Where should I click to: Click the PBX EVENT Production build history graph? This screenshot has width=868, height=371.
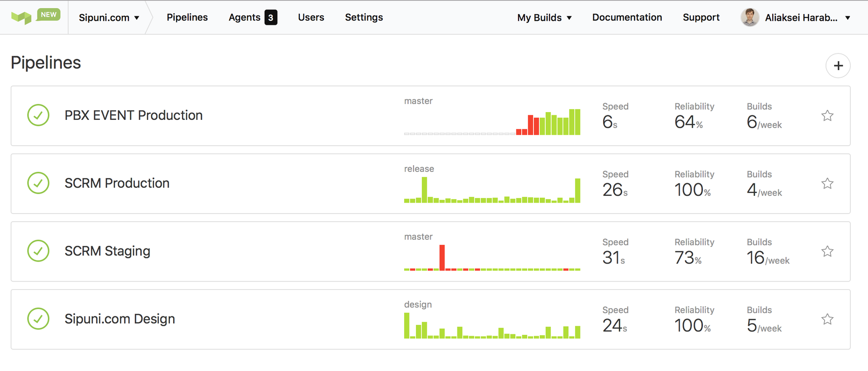click(x=492, y=122)
